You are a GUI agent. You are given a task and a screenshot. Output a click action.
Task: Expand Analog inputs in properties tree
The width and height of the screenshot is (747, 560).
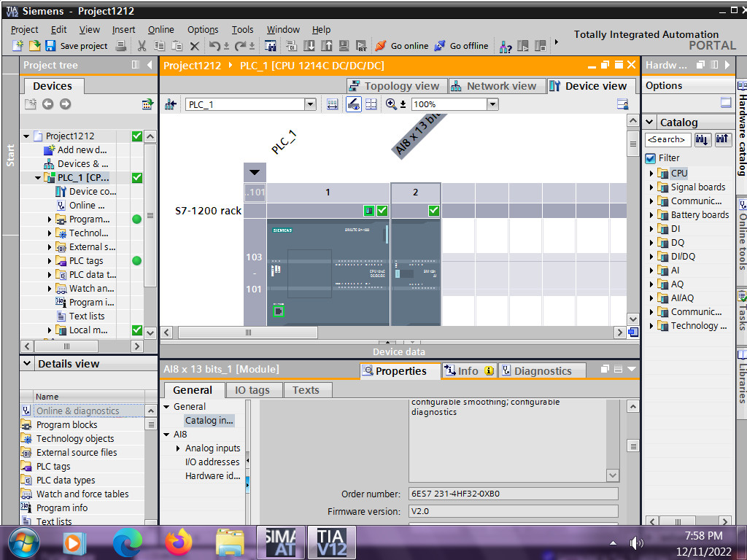[x=178, y=448]
